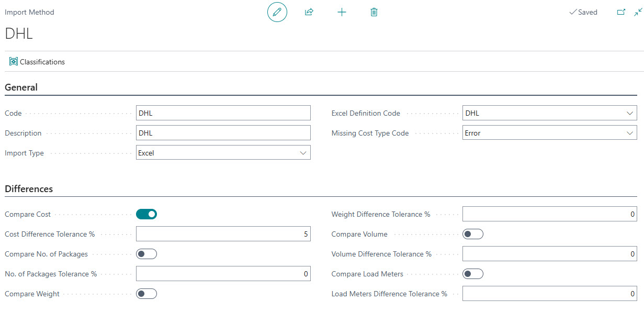The image size is (644, 312).
Task: Click the Saved status indicator
Action: [583, 12]
